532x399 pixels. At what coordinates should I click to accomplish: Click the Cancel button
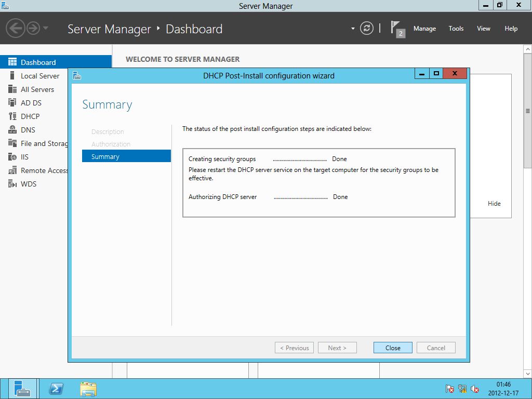436,348
